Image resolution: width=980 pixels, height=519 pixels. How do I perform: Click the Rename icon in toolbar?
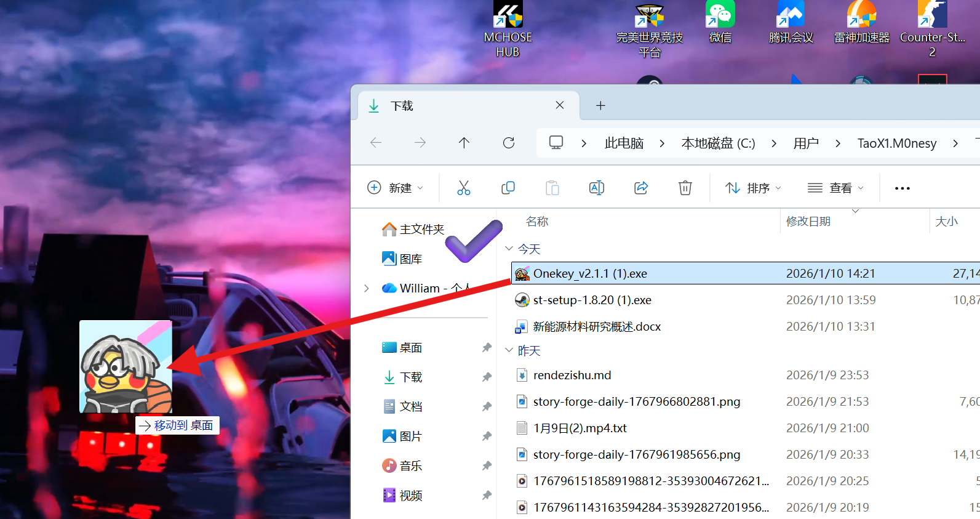(596, 188)
